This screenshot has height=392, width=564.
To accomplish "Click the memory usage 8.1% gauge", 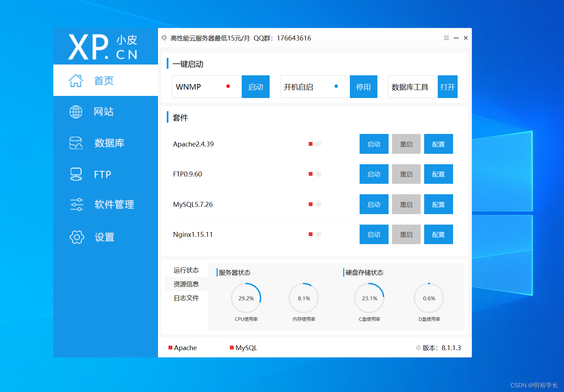I will pyautogui.click(x=304, y=298).
